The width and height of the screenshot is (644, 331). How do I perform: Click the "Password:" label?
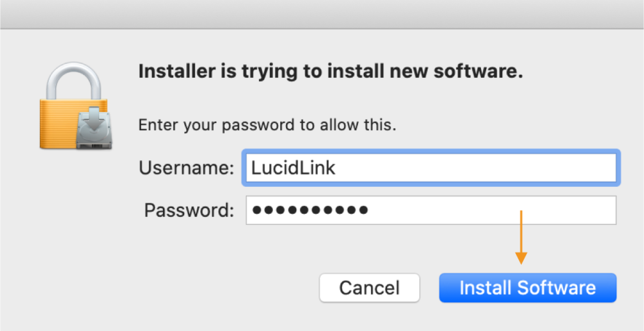(189, 210)
